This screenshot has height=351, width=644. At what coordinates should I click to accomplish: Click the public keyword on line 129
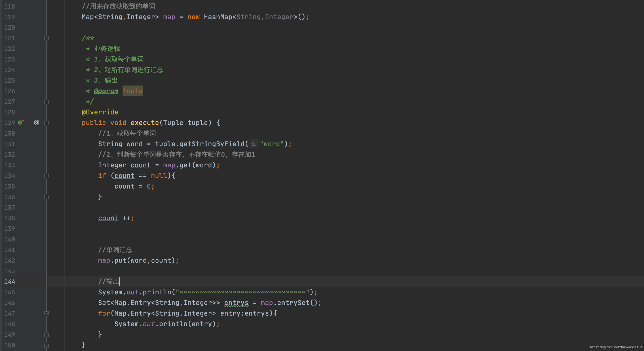[94, 123]
